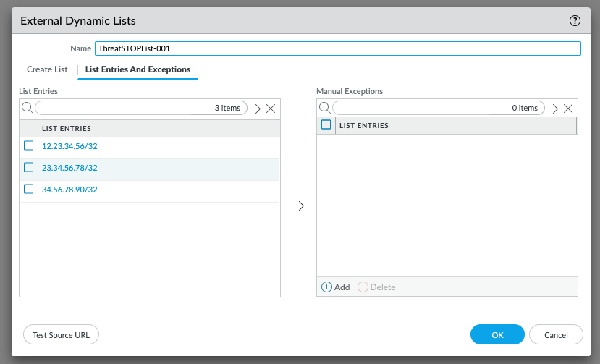Click into the Name input field
Screen dimensions: 600x364
[338, 48]
